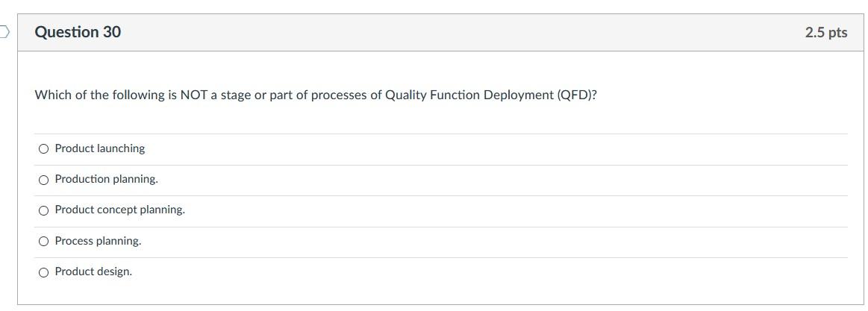The width and height of the screenshot is (868, 311).
Task: Click the gray question header bar background
Action: pyautogui.click(x=443, y=33)
